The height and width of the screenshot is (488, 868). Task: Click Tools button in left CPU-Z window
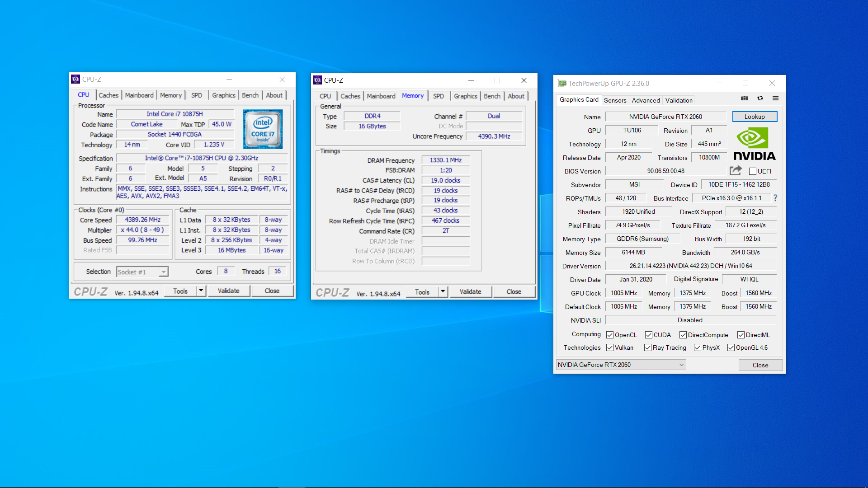pyautogui.click(x=180, y=291)
